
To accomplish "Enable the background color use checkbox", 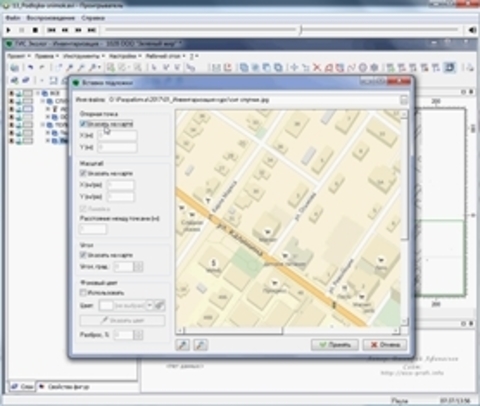I will point(83,293).
